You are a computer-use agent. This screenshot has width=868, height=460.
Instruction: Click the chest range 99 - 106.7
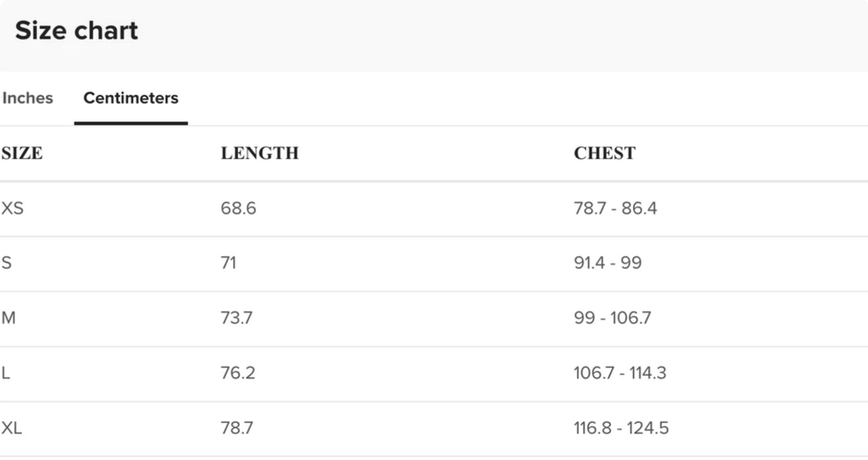[x=612, y=318]
